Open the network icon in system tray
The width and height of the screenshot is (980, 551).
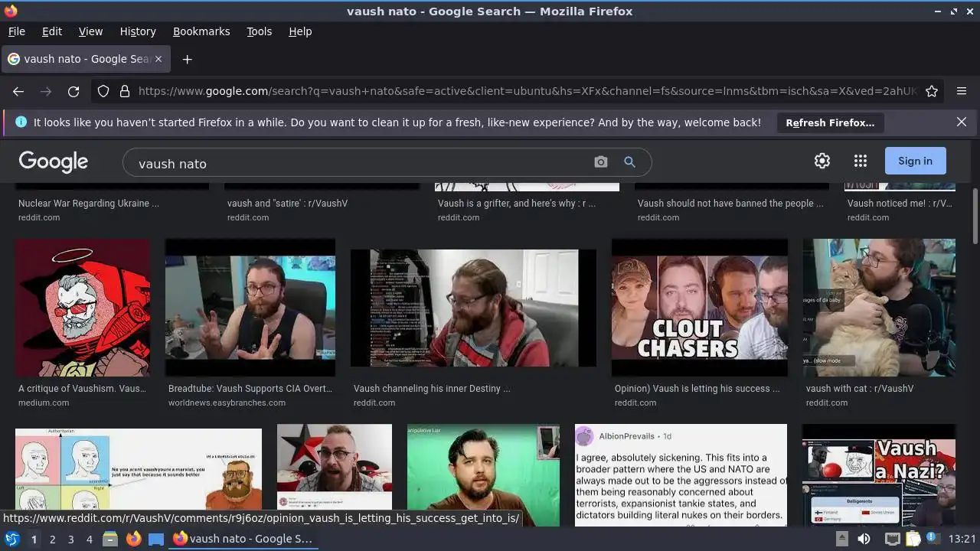(x=892, y=539)
